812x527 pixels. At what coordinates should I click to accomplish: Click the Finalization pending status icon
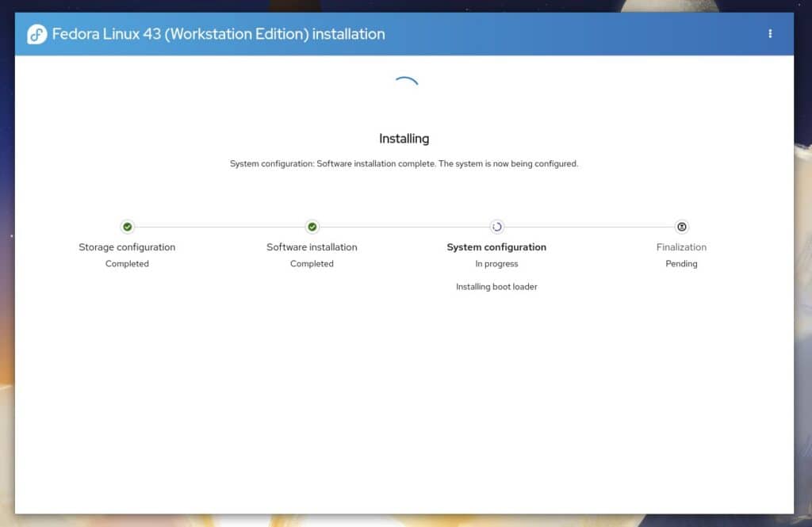[x=681, y=227]
